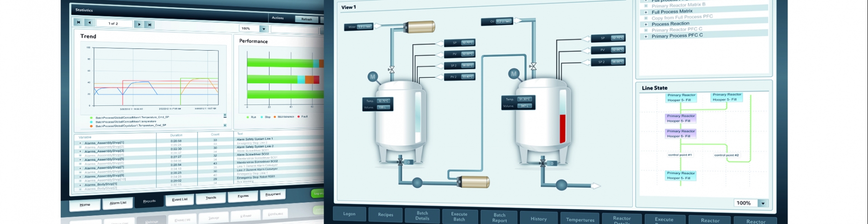Jump to the last report page
This screenshot has height=224, width=868.
click(x=150, y=25)
